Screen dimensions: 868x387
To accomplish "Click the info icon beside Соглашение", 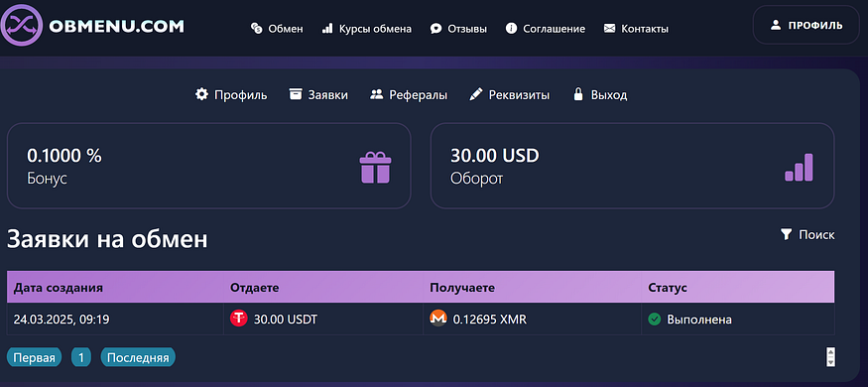I will click(511, 28).
